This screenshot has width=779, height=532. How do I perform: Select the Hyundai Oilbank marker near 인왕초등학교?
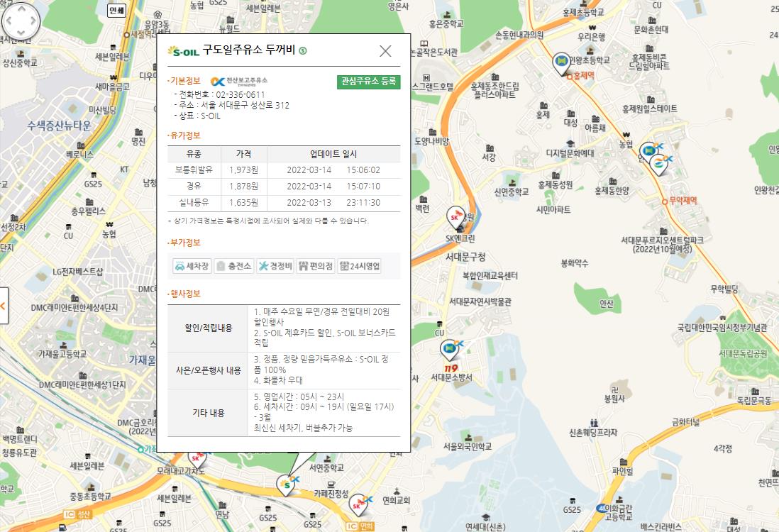click(561, 64)
